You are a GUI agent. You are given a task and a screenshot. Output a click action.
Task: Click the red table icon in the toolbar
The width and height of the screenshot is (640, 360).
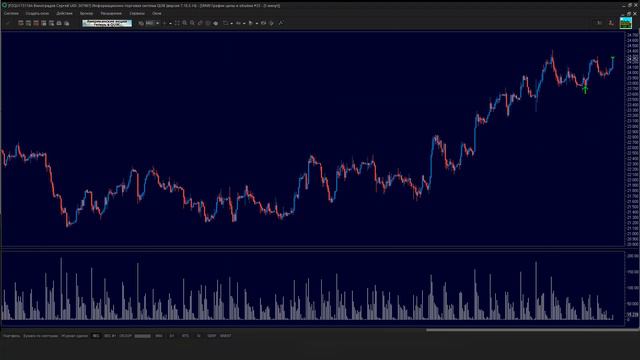36,23
